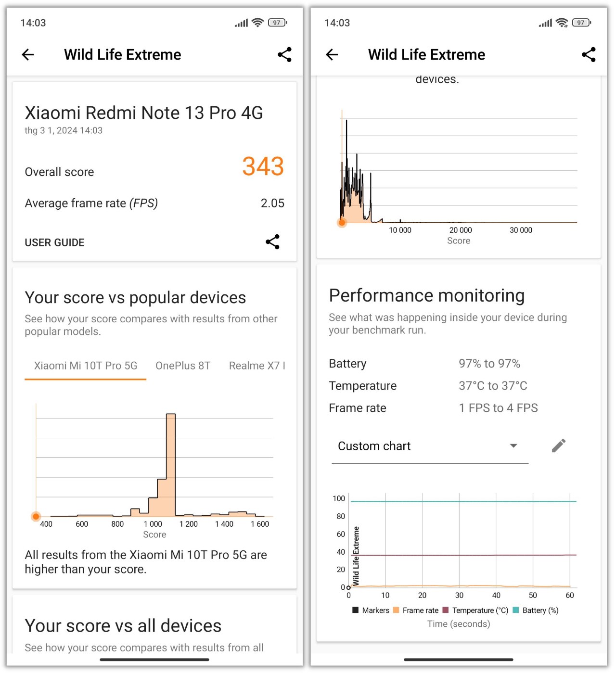The width and height of the screenshot is (616, 673).
Task: Toggle the Frame rate legend swatch
Action: point(396,610)
